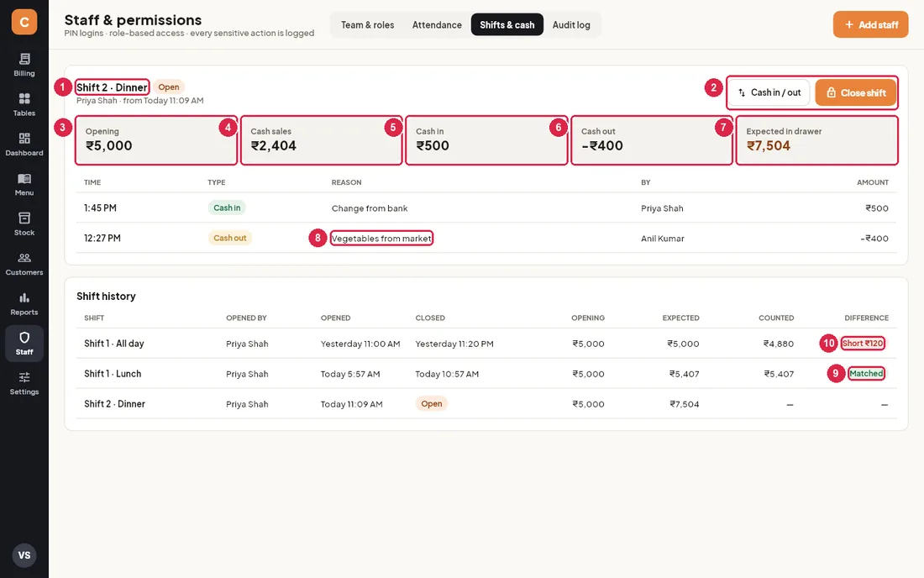Click the Cash in ₹500 card
Image resolution: width=924 pixels, height=578 pixels.
tap(486, 140)
